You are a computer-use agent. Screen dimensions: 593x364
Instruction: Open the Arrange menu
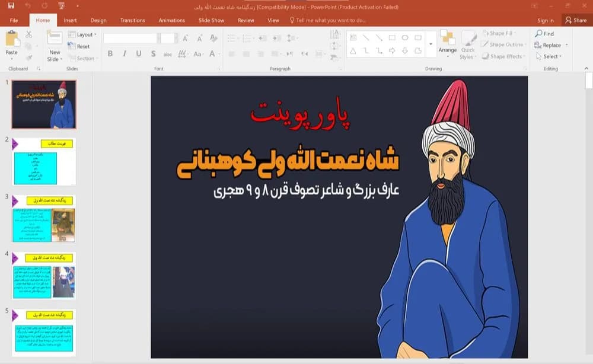click(447, 44)
